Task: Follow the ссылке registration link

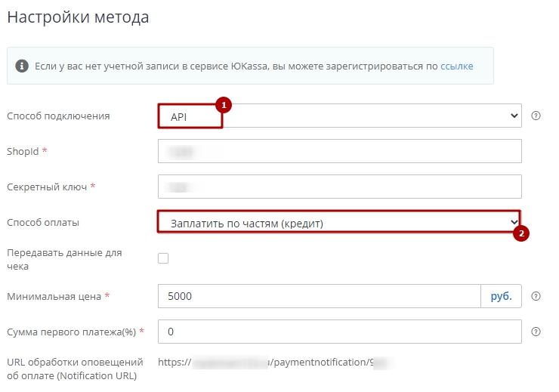Action: pyautogui.click(x=457, y=66)
